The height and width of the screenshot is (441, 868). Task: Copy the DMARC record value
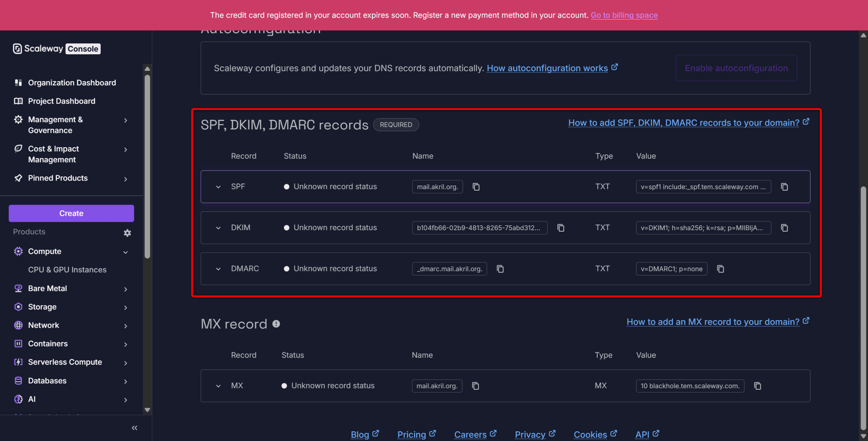(x=721, y=269)
